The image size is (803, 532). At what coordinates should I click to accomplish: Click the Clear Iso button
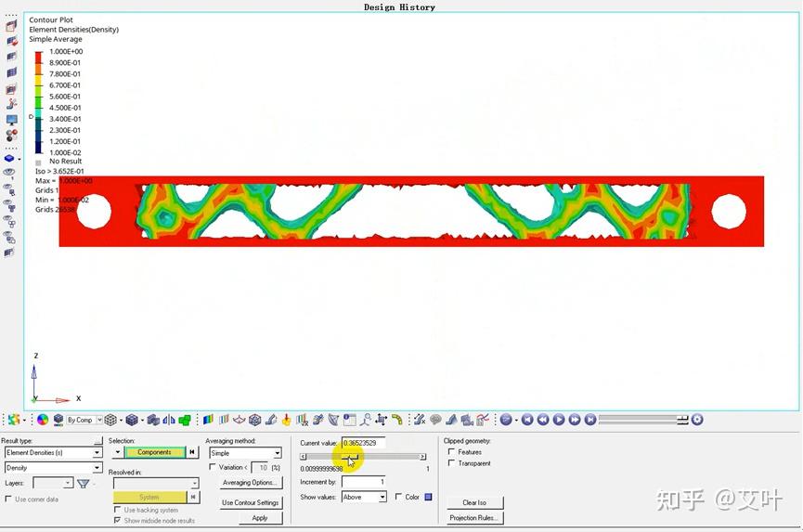(474, 502)
